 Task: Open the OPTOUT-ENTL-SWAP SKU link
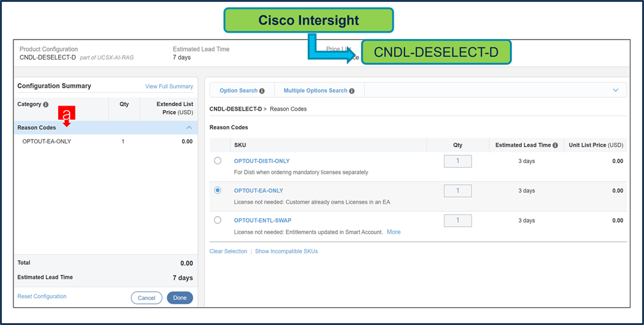click(263, 221)
